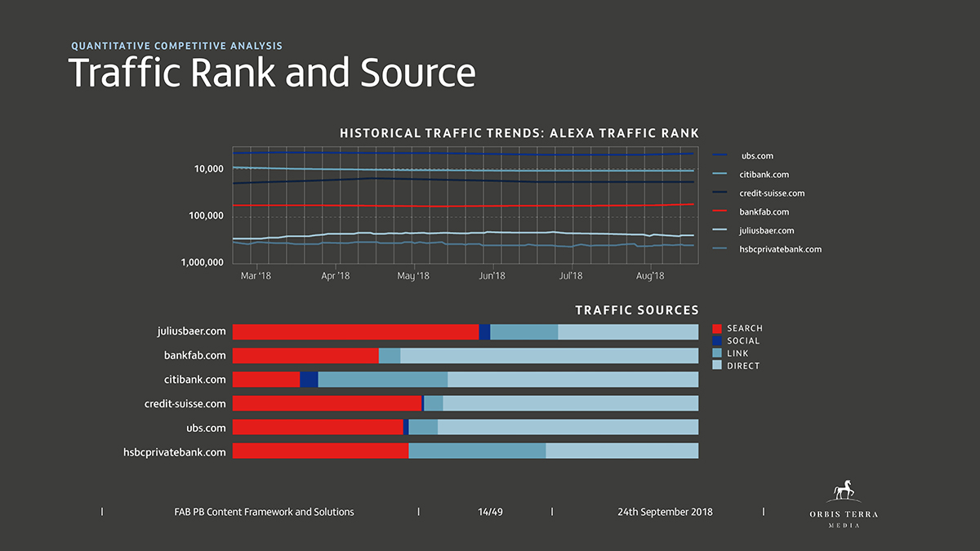
Task: Click the dark blue SOCIAL legend swatch
Action: click(x=717, y=341)
